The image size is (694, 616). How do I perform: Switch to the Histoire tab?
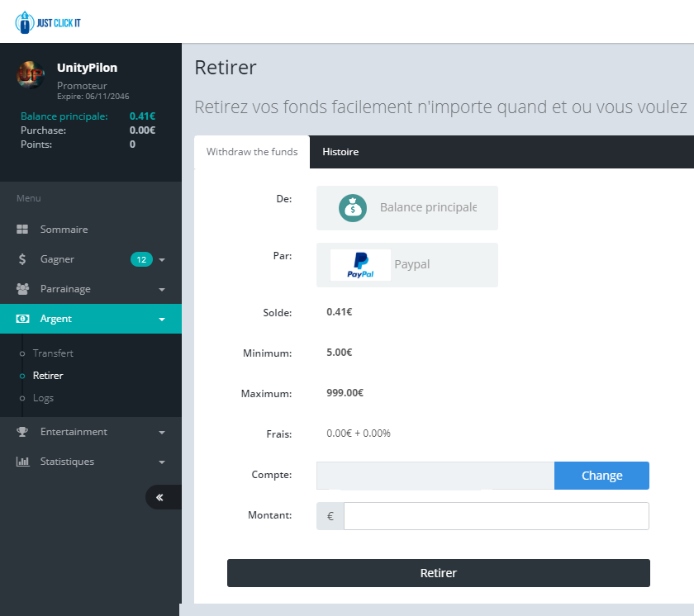340,152
